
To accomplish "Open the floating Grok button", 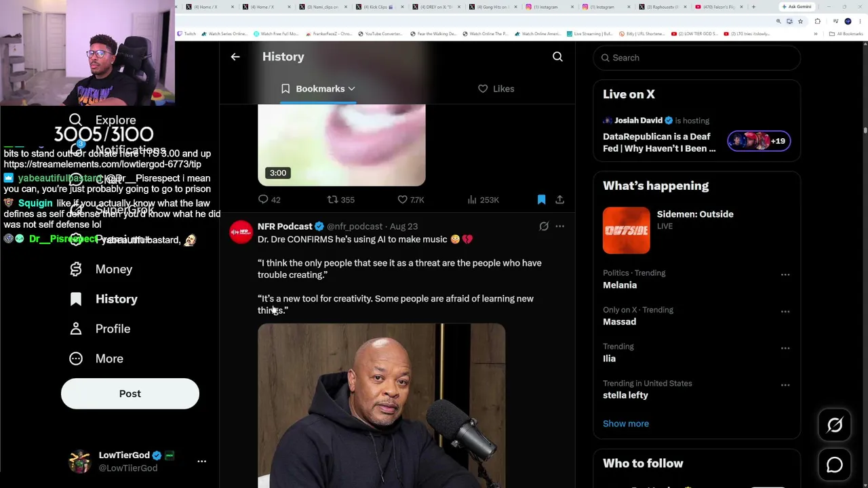I will 835,425.
